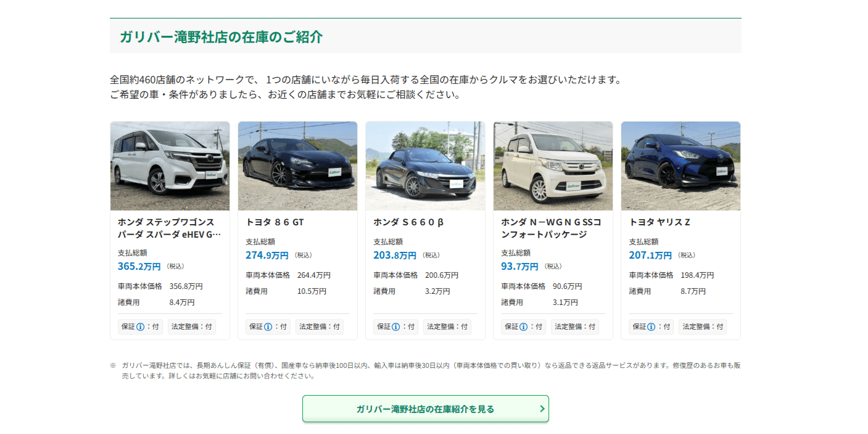Click vehicle price 356.8万円 value
The image size is (868, 434).
tap(186, 286)
